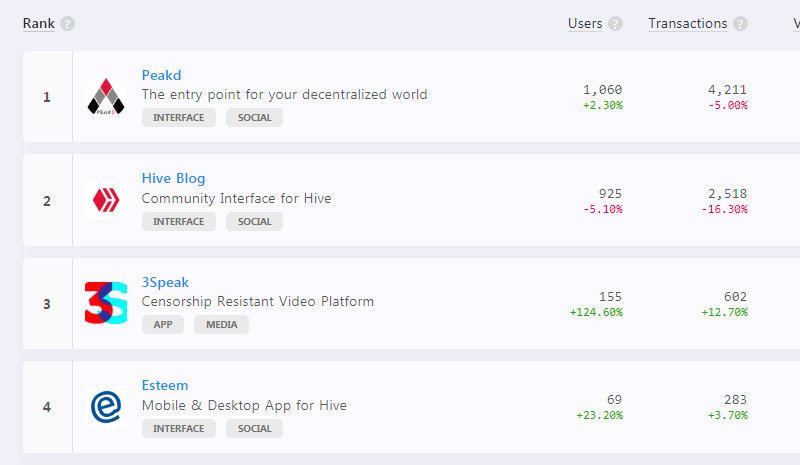The image size is (800, 465).
Task: Select Peakd transactions value 4,211
Action: point(727,90)
